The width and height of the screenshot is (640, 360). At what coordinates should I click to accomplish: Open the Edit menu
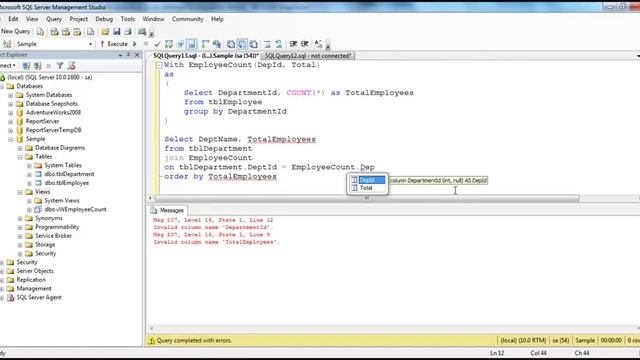click(x=13, y=19)
